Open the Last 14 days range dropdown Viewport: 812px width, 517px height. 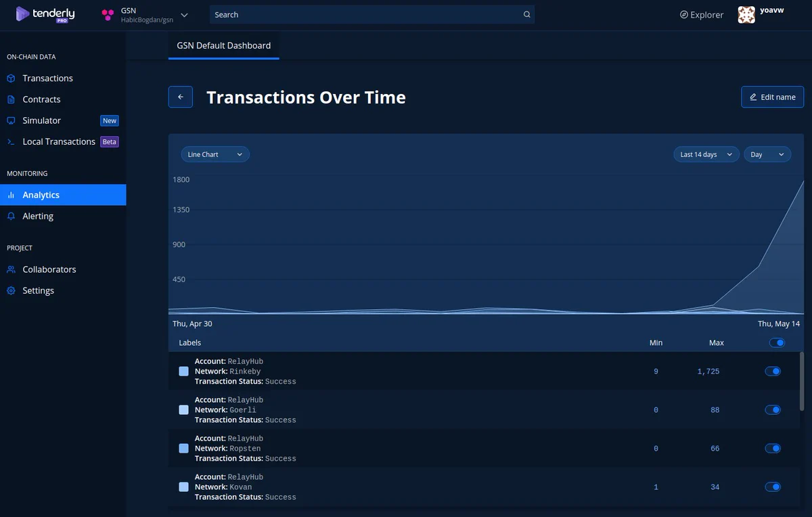706,154
